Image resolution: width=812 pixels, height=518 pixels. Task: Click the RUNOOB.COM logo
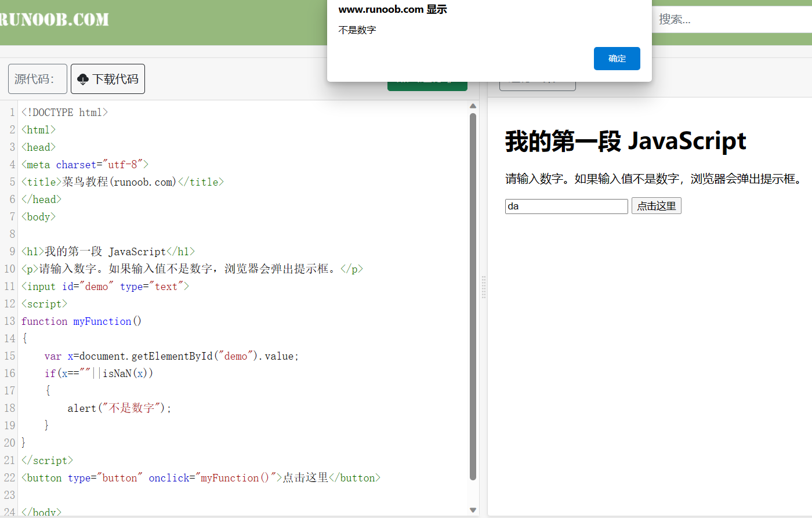[x=55, y=19]
